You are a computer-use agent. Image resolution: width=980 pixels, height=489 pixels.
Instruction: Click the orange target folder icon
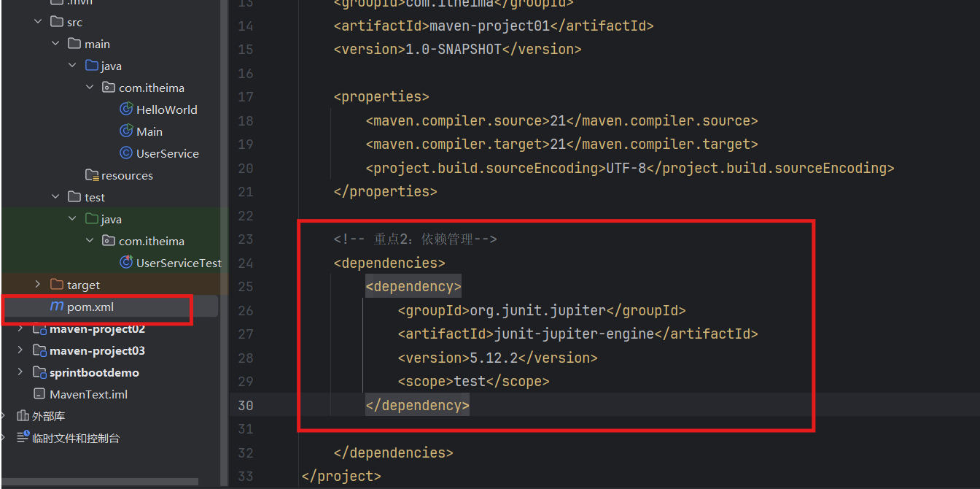57,285
